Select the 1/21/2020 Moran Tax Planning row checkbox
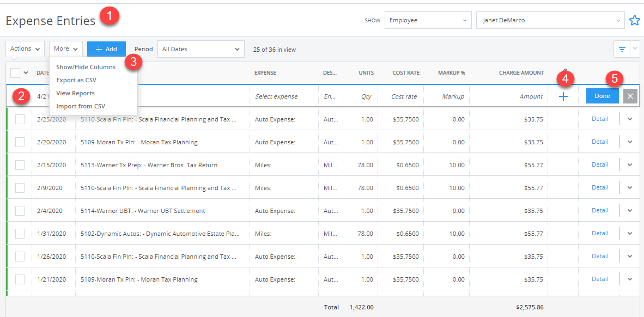 (x=20, y=279)
